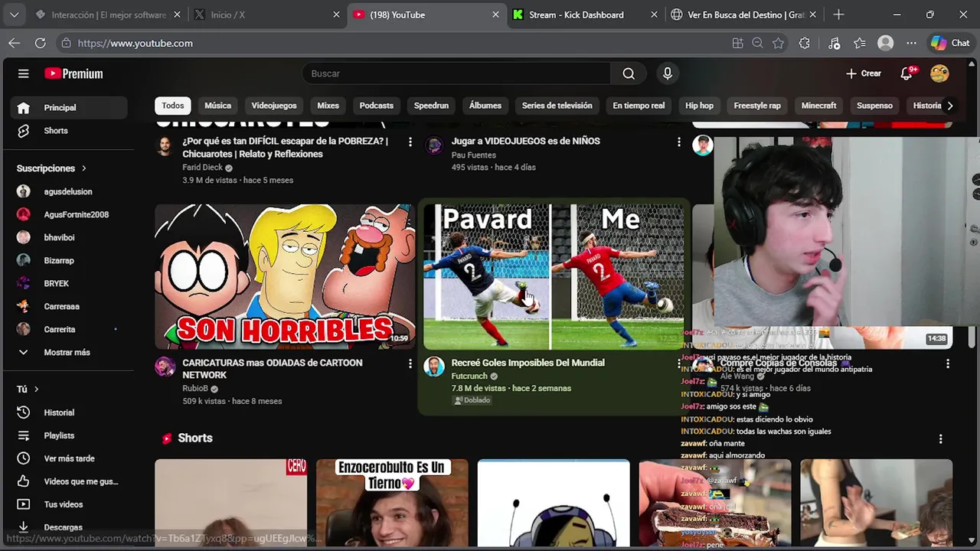
Task: Open options for Farid Dieck video
Action: (x=410, y=142)
